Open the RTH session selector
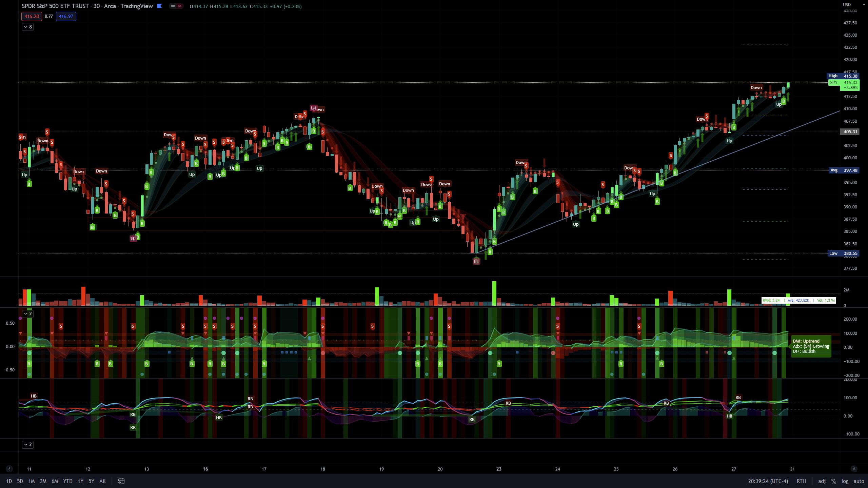The width and height of the screenshot is (868, 488). pyautogui.click(x=801, y=481)
